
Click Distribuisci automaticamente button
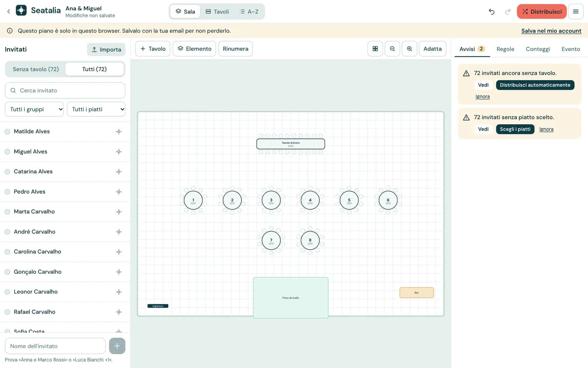(535, 85)
